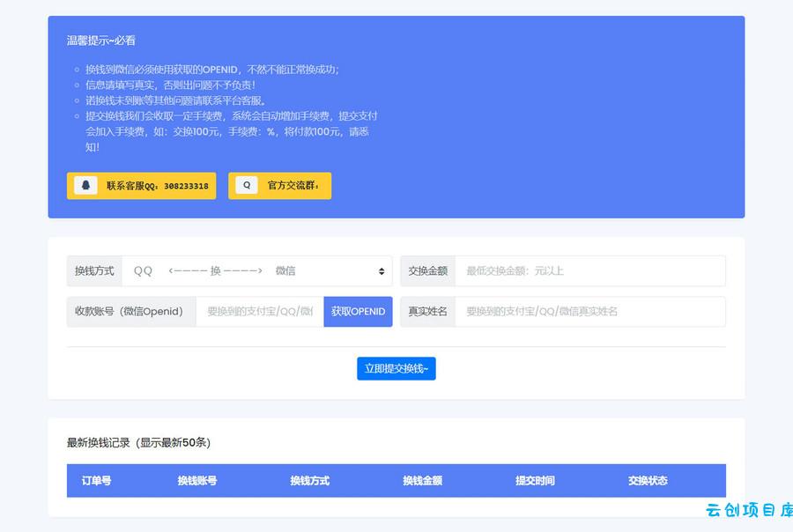Open the 换钱方式 dropdown selector
The height and width of the screenshot is (532, 793).
257,271
